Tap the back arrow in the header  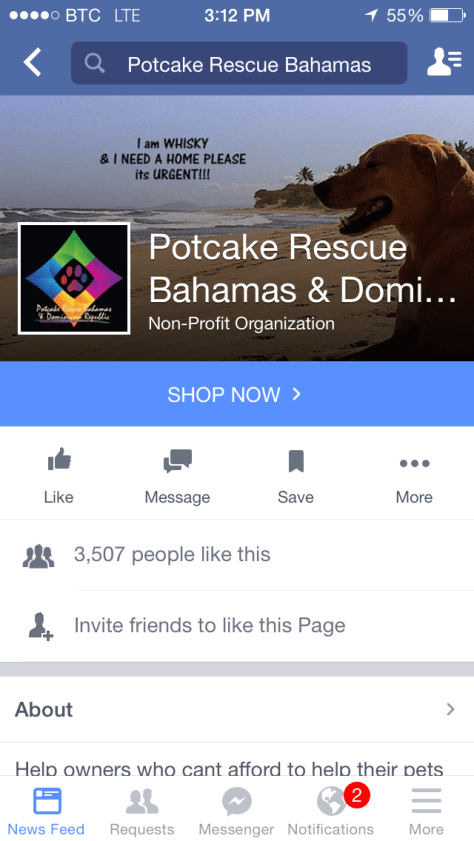pyautogui.click(x=32, y=63)
